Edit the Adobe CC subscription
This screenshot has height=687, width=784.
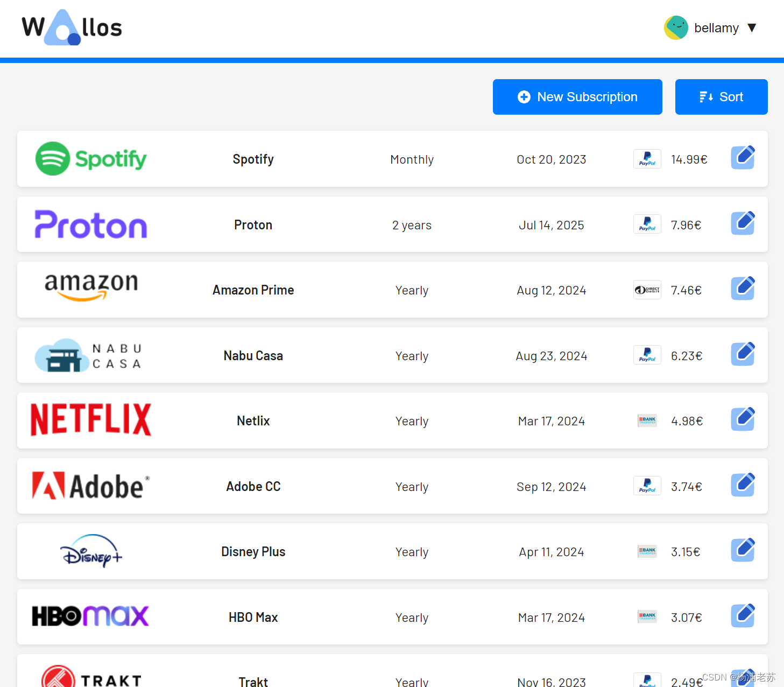tap(743, 485)
